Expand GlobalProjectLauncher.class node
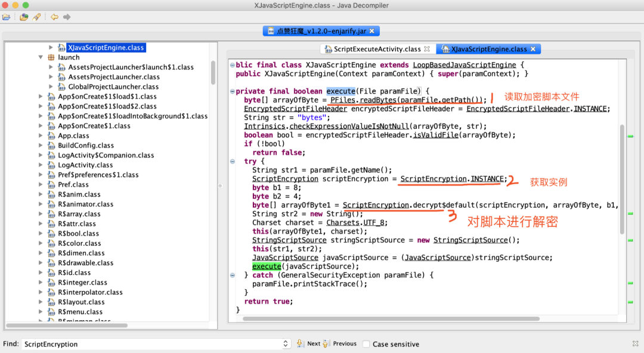 click(51, 86)
